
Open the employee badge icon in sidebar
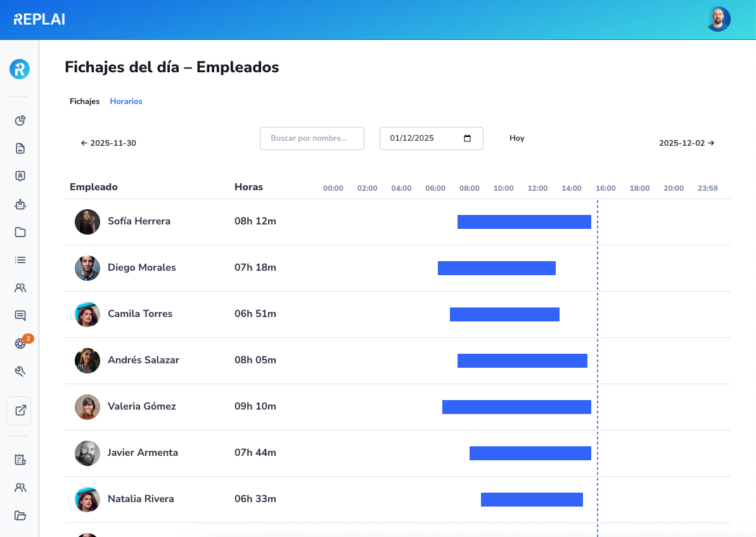[19, 176]
